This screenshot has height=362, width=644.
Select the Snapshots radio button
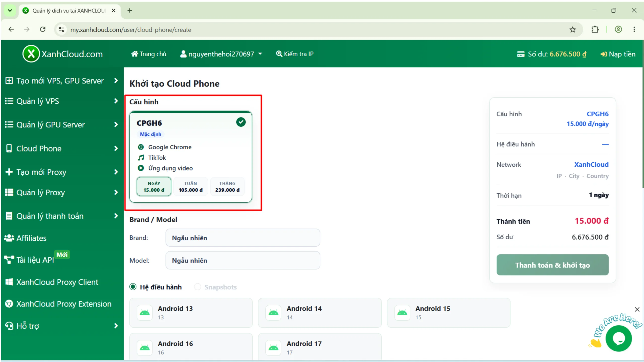click(x=197, y=287)
